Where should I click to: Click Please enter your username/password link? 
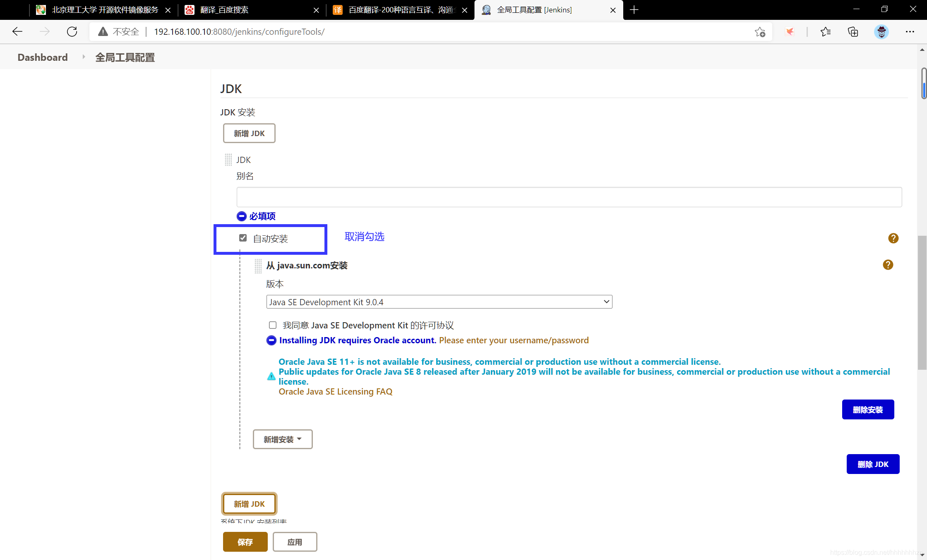[x=514, y=340]
